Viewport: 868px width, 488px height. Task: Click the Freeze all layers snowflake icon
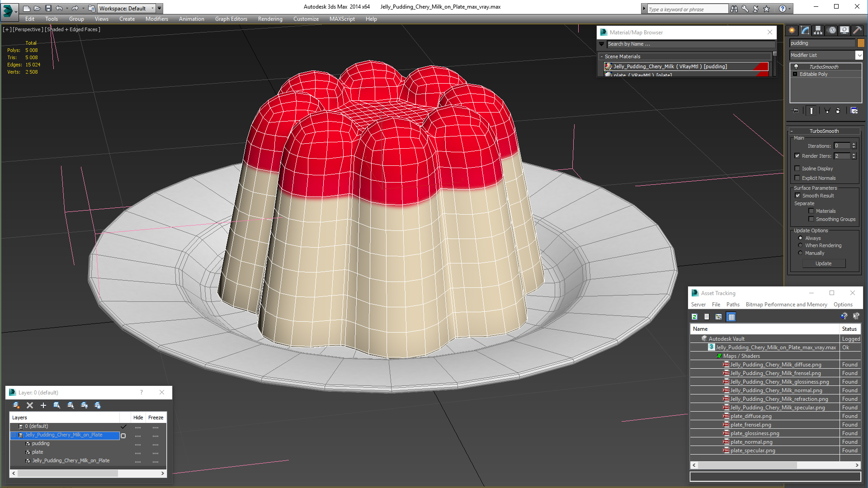click(98, 405)
